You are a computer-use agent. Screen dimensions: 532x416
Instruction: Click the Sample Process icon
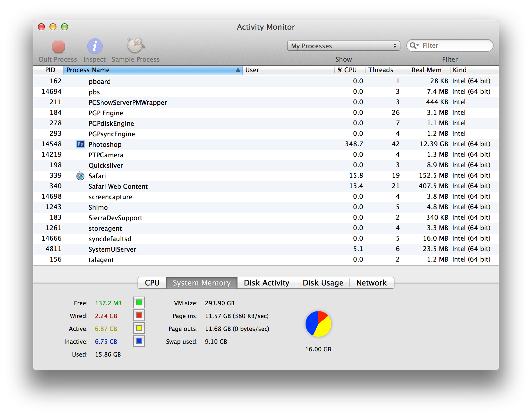tap(136, 45)
